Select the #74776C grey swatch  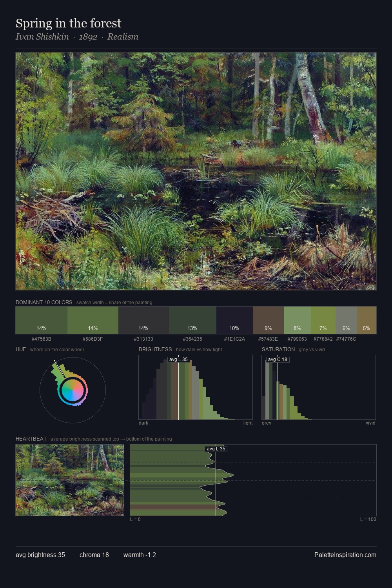(x=346, y=320)
